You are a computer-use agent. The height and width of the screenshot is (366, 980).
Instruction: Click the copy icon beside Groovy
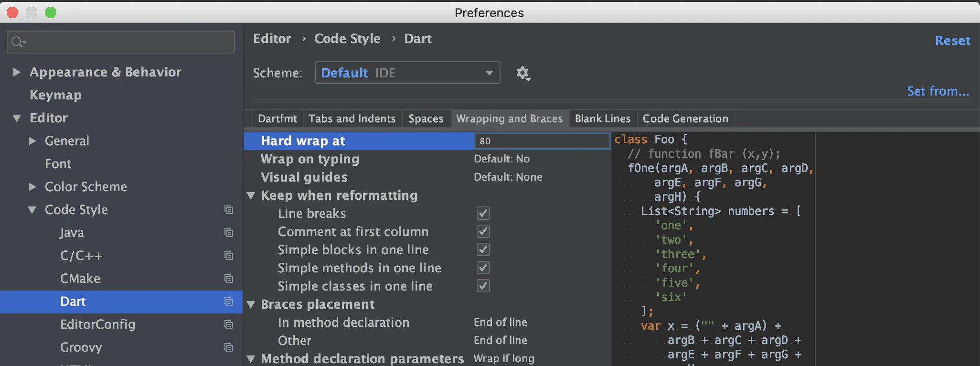pyautogui.click(x=229, y=347)
